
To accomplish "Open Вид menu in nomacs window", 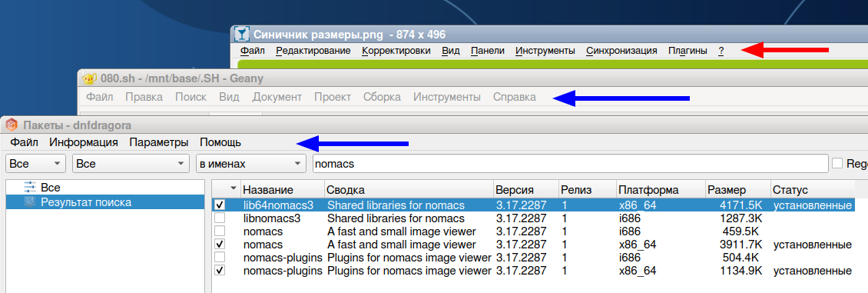I will coord(451,51).
